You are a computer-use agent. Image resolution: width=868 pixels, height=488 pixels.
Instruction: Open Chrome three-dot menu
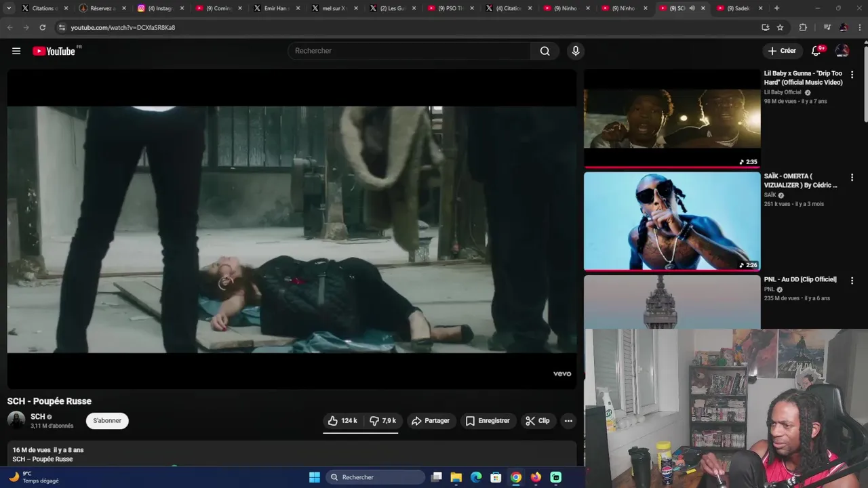[x=859, y=27]
